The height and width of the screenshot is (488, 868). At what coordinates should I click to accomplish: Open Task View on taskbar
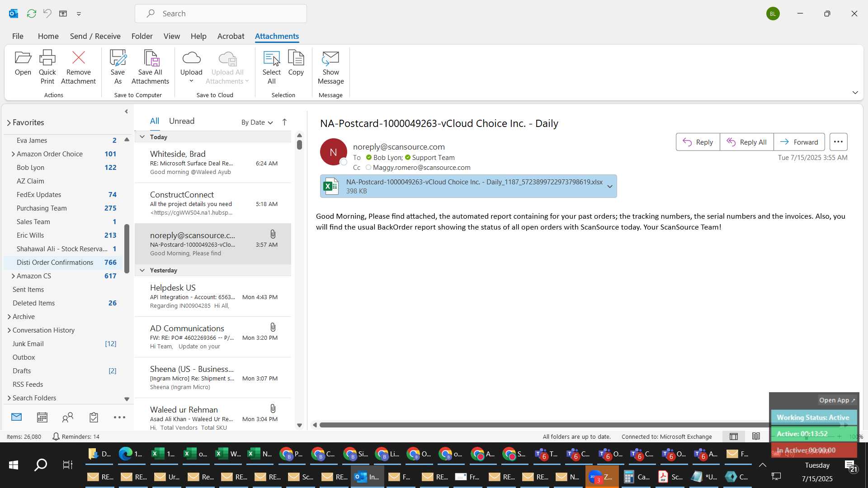coord(67,465)
